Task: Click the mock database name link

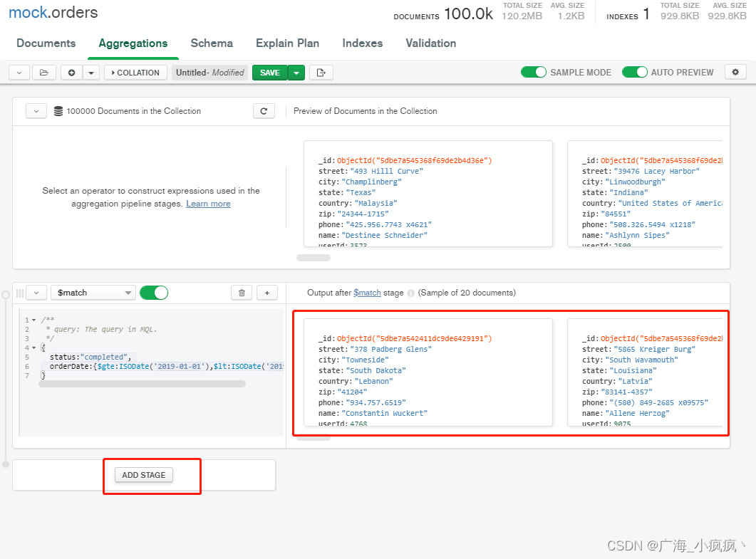Action: tap(28, 13)
